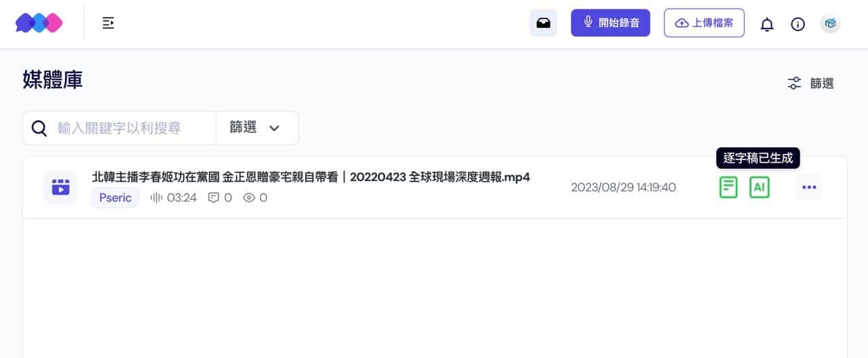Select the Pseric tag label
This screenshot has width=868, height=358.
(x=115, y=198)
